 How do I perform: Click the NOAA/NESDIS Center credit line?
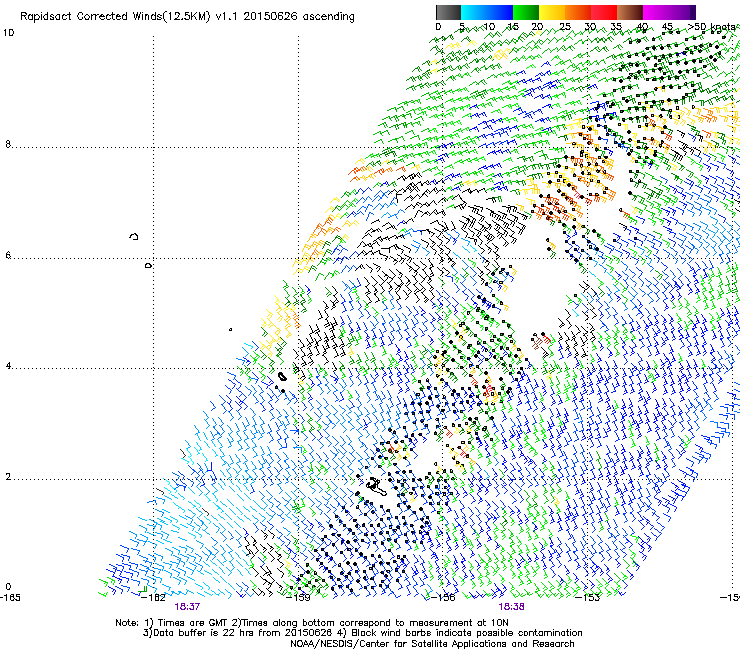coord(432,644)
